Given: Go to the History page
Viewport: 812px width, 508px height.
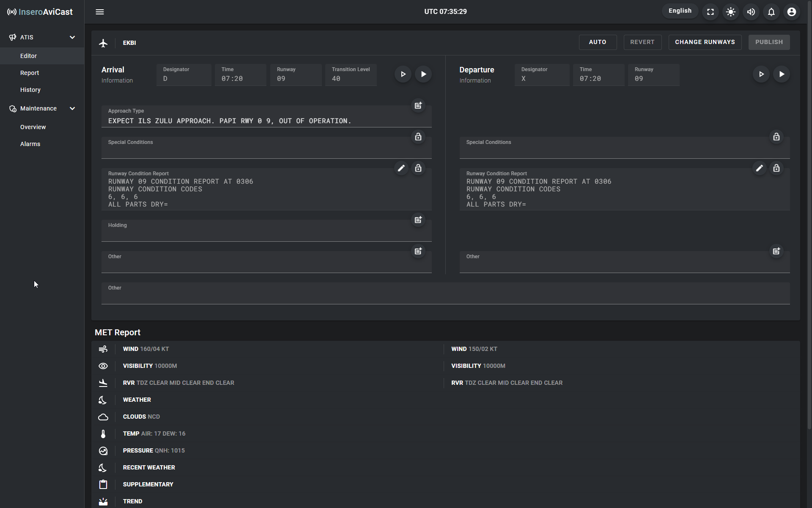Looking at the screenshot, I should (x=30, y=90).
